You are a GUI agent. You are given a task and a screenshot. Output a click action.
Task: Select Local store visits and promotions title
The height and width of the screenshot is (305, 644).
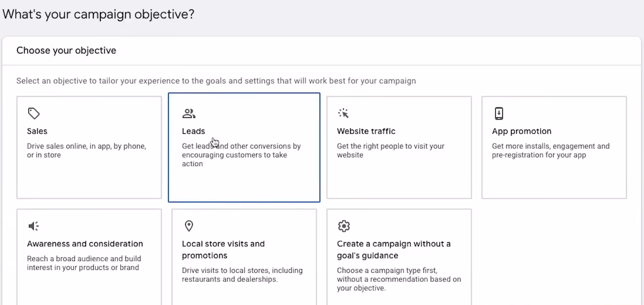[x=223, y=250]
